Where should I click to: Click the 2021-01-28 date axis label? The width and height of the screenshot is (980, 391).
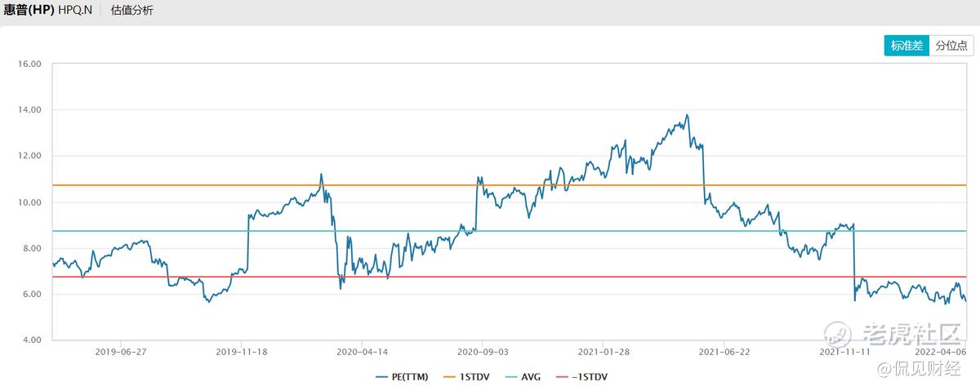[x=603, y=352]
